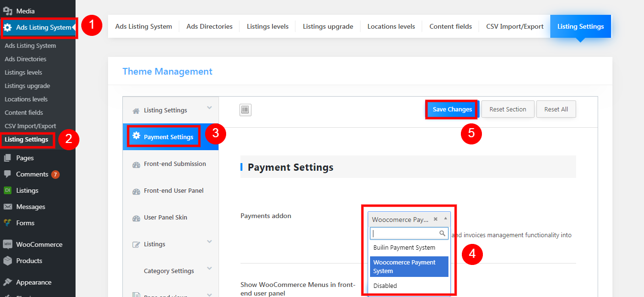The height and width of the screenshot is (297, 644).
Task: Open the Ads Listing System top tab
Action: coord(143,26)
